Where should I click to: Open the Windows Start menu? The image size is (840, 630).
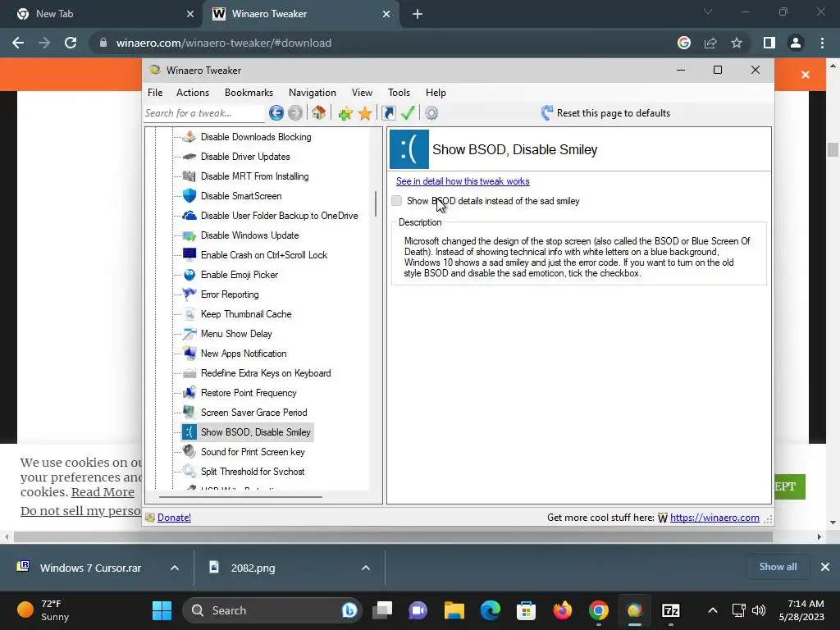[x=162, y=610]
